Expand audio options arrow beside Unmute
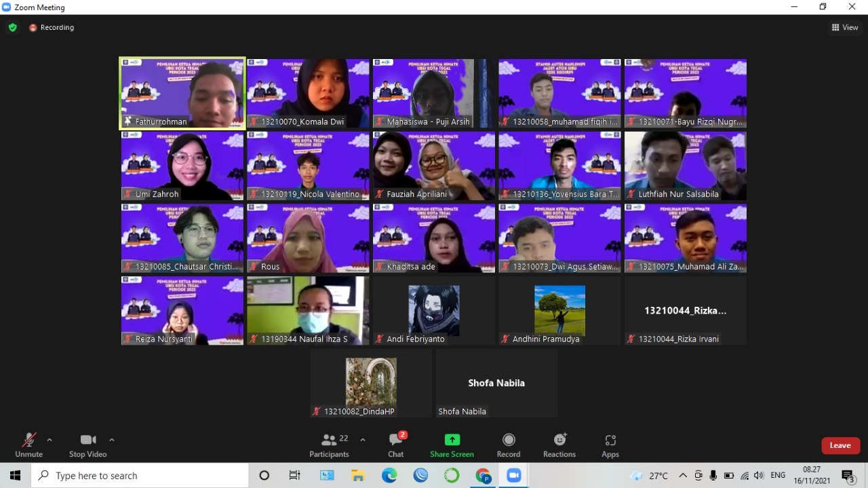 click(50, 440)
